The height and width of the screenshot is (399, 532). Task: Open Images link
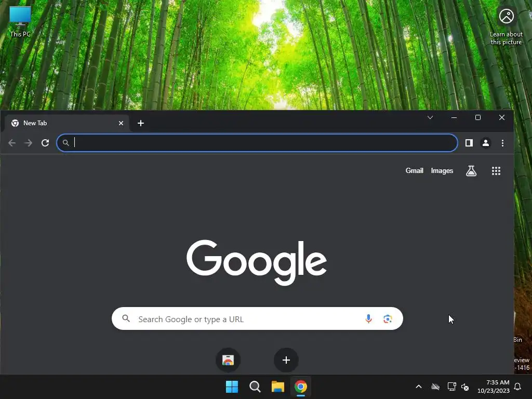[x=442, y=170]
